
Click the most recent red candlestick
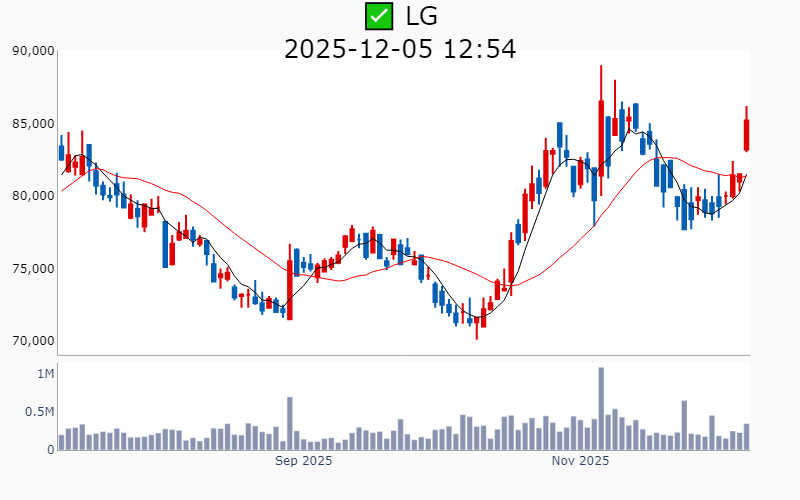(746, 134)
